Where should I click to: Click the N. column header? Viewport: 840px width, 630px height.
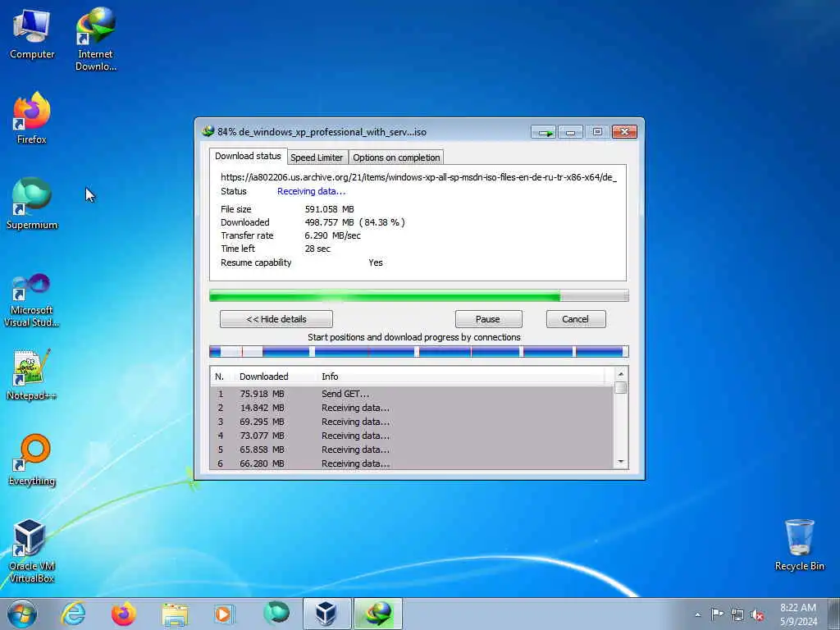tap(220, 377)
